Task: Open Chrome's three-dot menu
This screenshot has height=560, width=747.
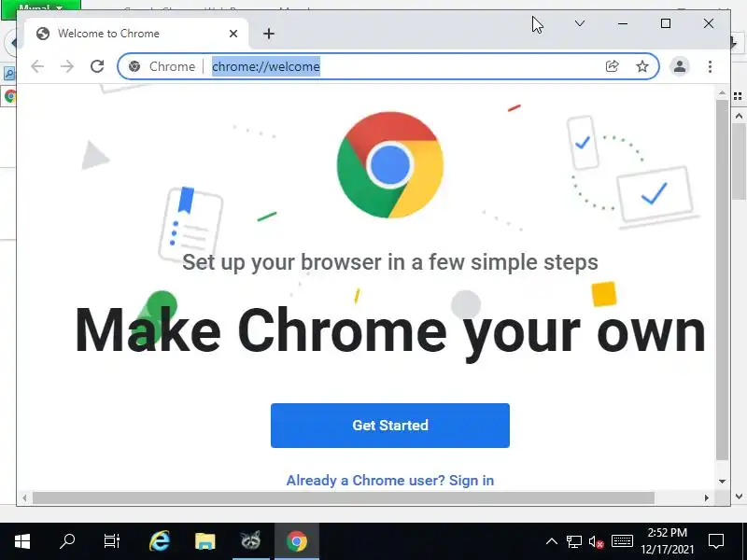Action: 710,66
